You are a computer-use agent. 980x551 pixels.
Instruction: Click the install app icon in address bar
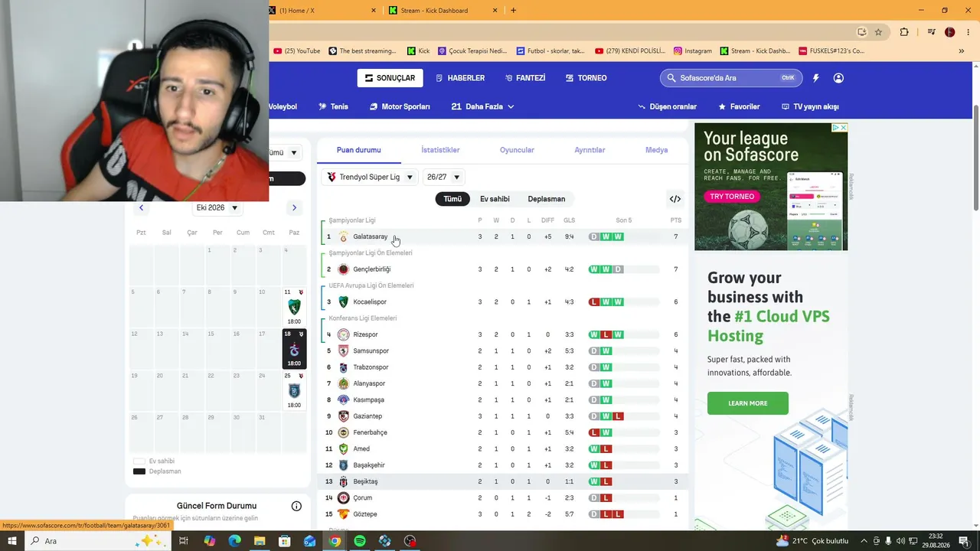coord(861,32)
